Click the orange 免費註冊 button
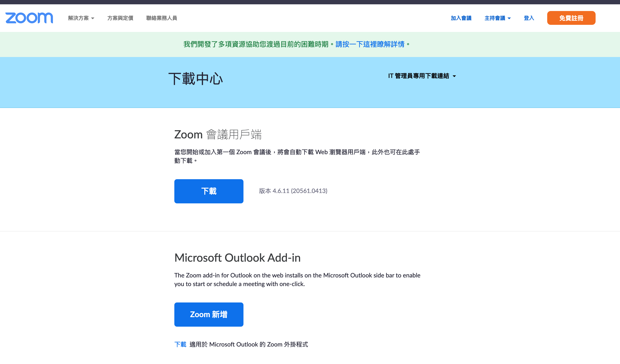 571,18
